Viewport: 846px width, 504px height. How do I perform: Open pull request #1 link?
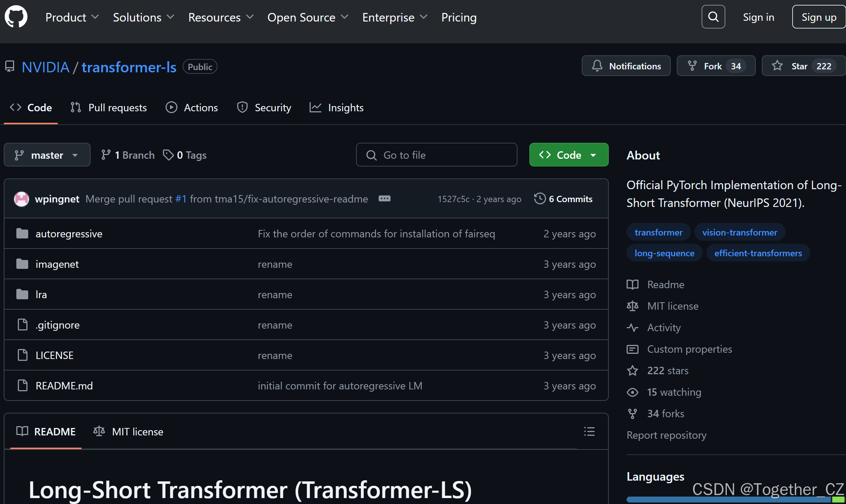click(181, 199)
